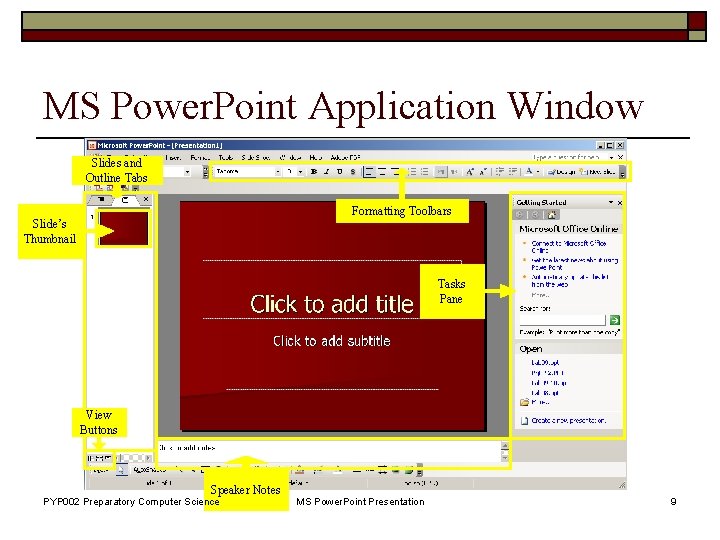The width and height of the screenshot is (720, 540).
Task: Click the notes pane scroll down arrow
Action: click(505, 457)
